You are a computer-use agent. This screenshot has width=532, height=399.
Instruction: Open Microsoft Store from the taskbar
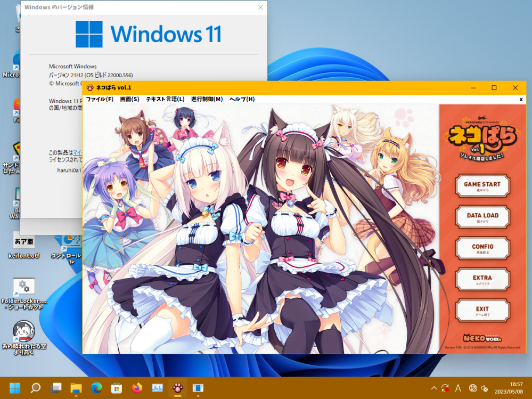pos(117,388)
